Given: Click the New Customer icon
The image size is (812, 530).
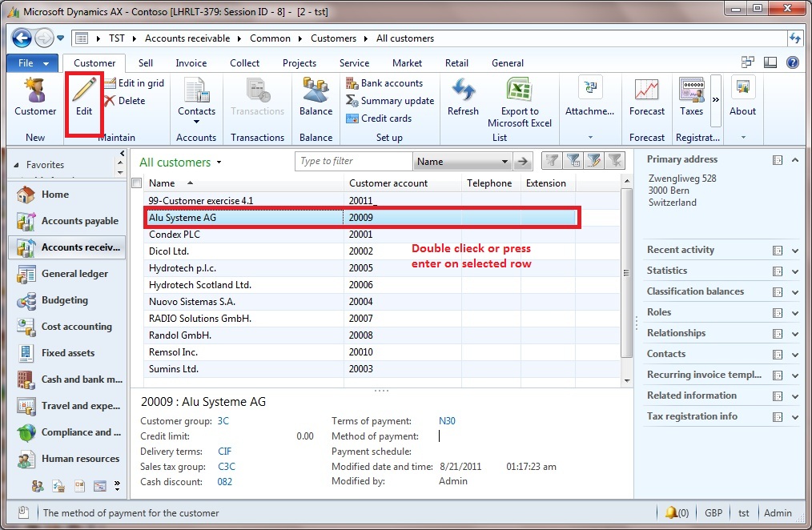Looking at the screenshot, I should [35, 97].
